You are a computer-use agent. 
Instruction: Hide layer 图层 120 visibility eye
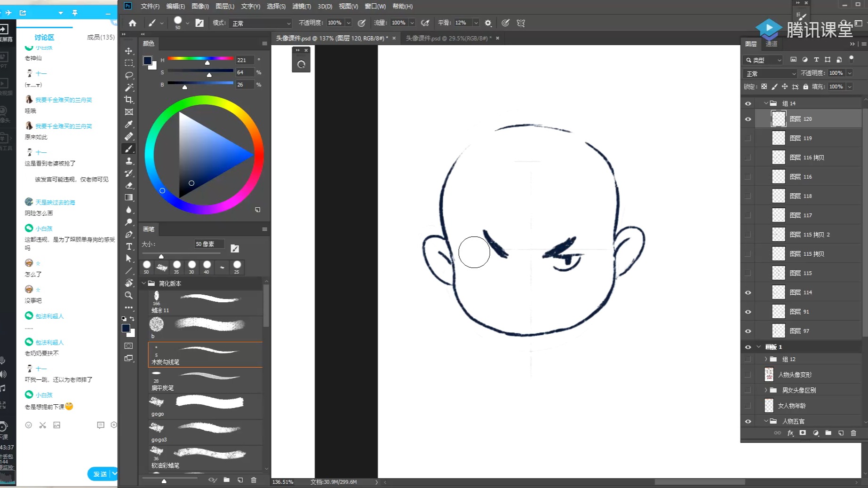pos(748,119)
